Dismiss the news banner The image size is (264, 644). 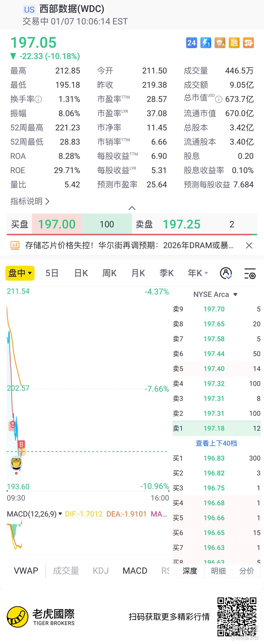(x=249, y=245)
